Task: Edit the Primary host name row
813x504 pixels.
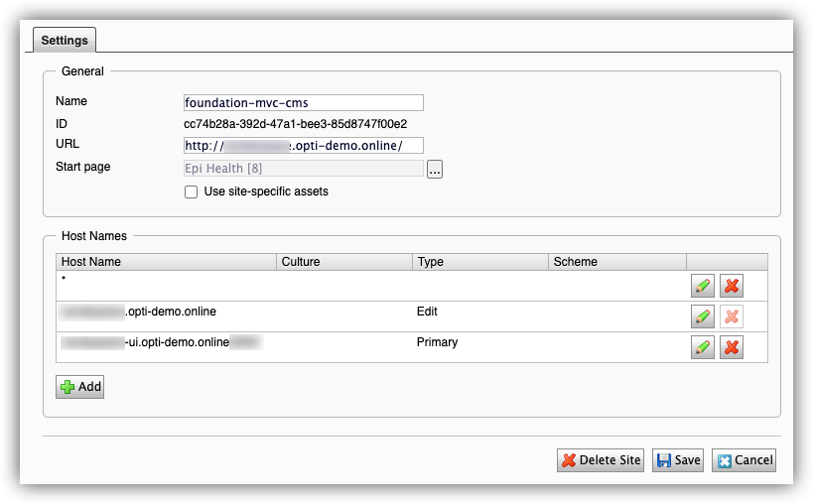Action: (x=703, y=347)
